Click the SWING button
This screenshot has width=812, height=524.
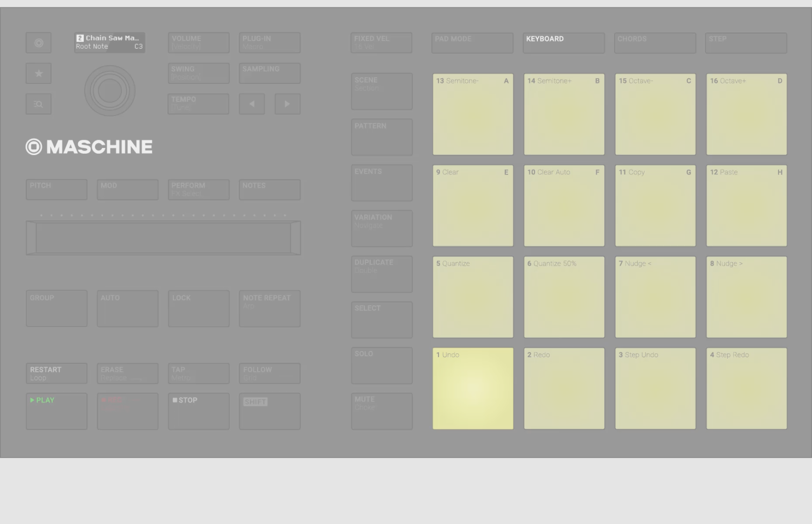199,73
